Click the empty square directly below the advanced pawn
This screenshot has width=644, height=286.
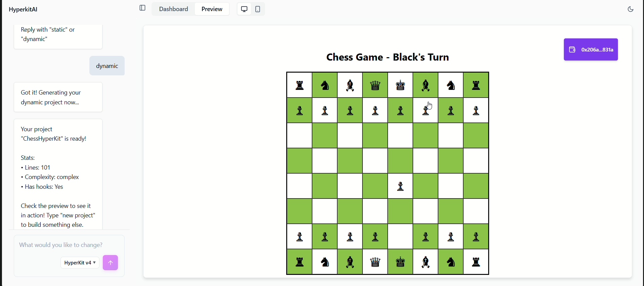point(400,212)
